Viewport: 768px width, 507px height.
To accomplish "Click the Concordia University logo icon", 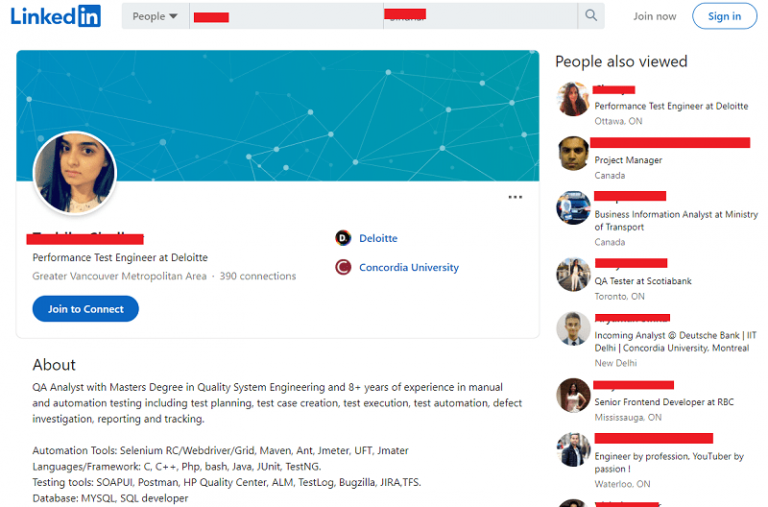I will 343,267.
